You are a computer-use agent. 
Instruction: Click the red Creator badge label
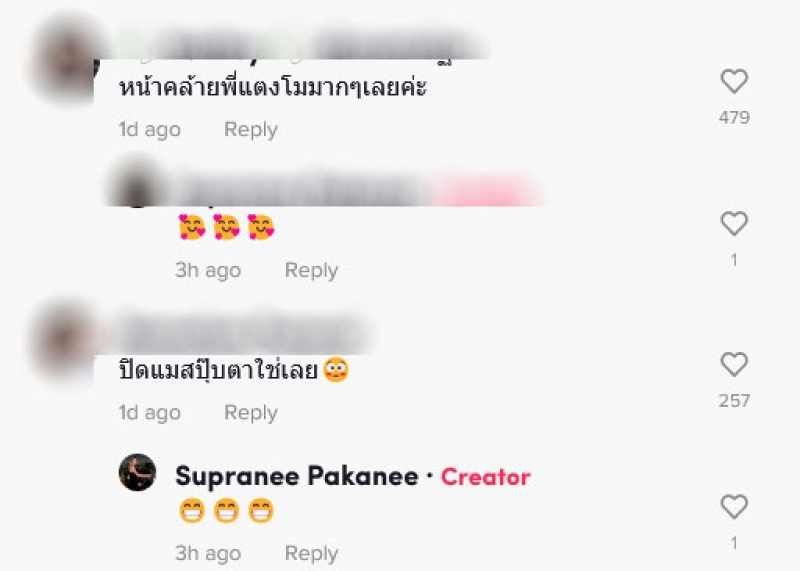coord(486,477)
